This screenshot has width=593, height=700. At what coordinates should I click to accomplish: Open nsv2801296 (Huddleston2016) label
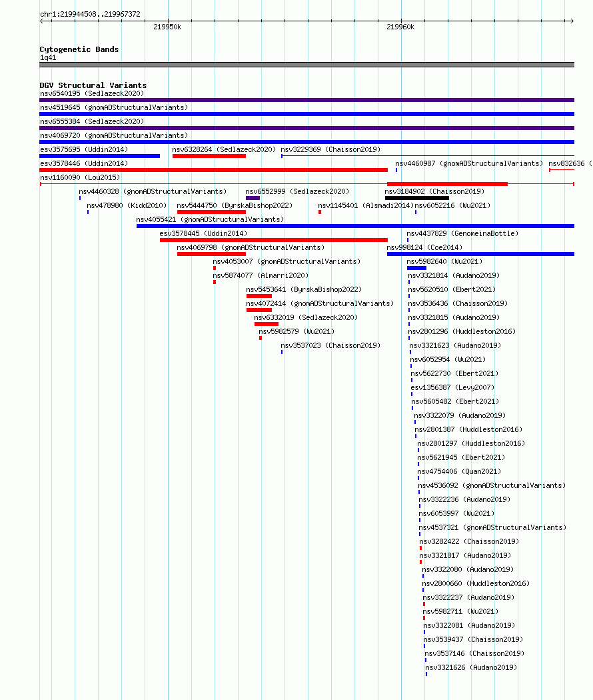click(x=462, y=331)
